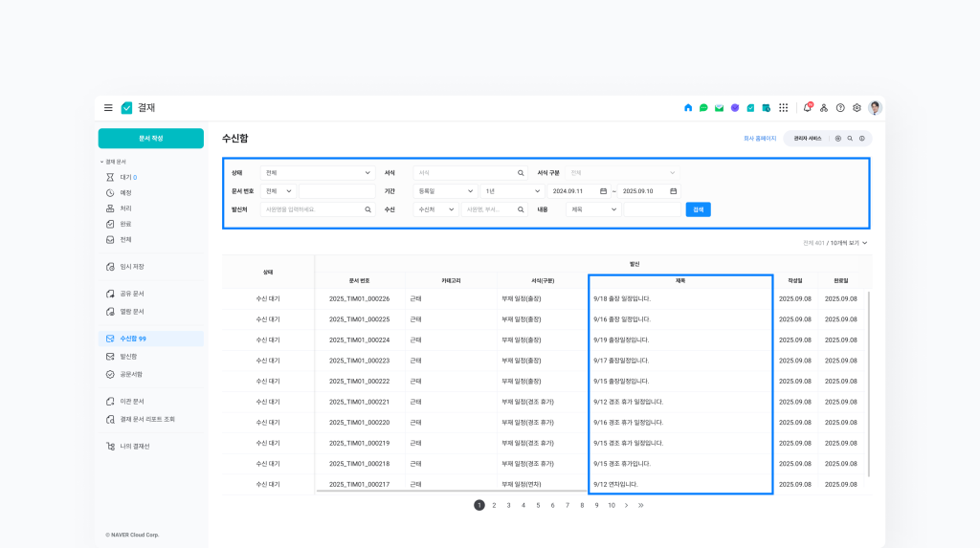Go to page 2 in pagination
980x548 pixels.
point(494,505)
